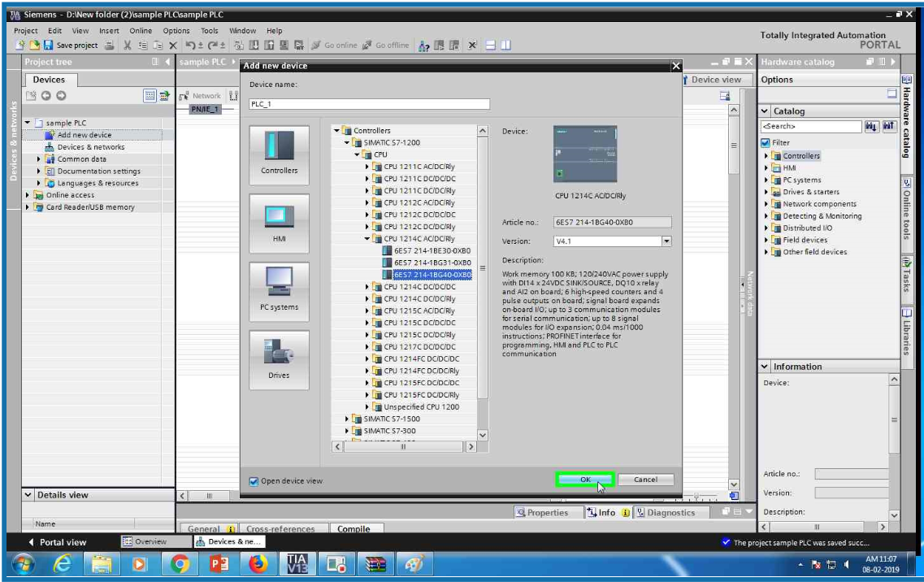Click the Device name input field
The width and height of the screenshot is (924, 582).
(x=369, y=104)
